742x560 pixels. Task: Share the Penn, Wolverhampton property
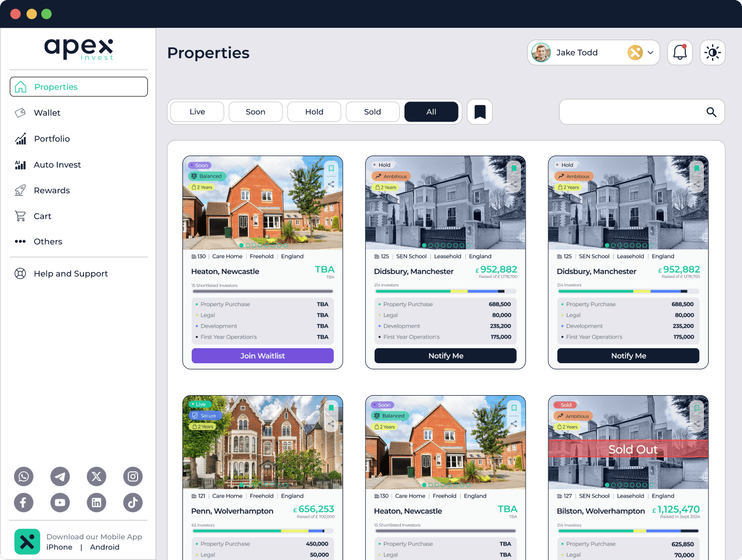pos(331,423)
